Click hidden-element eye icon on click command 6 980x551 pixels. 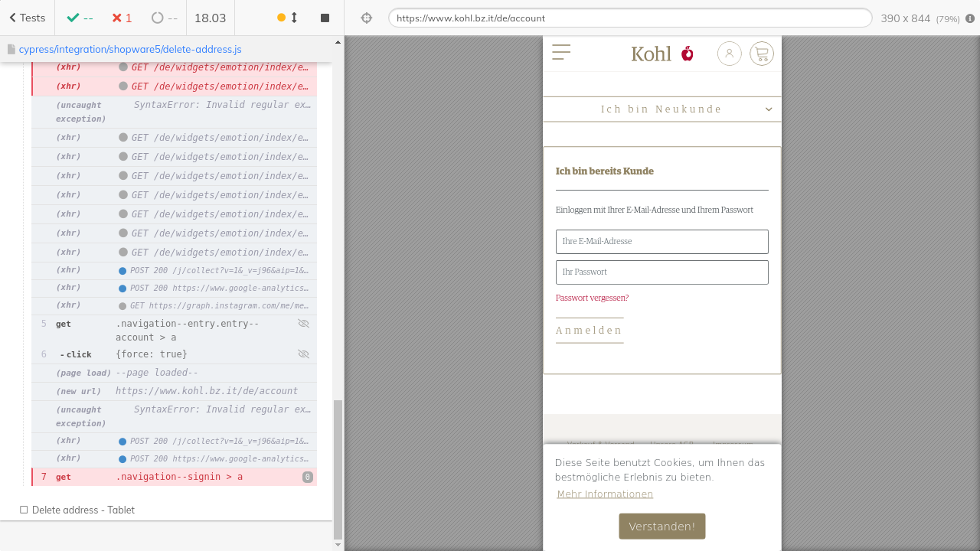[x=303, y=354]
